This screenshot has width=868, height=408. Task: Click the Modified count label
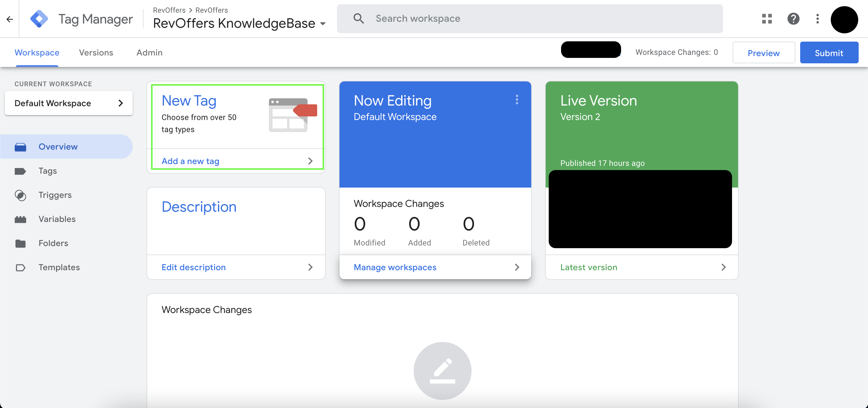point(369,242)
